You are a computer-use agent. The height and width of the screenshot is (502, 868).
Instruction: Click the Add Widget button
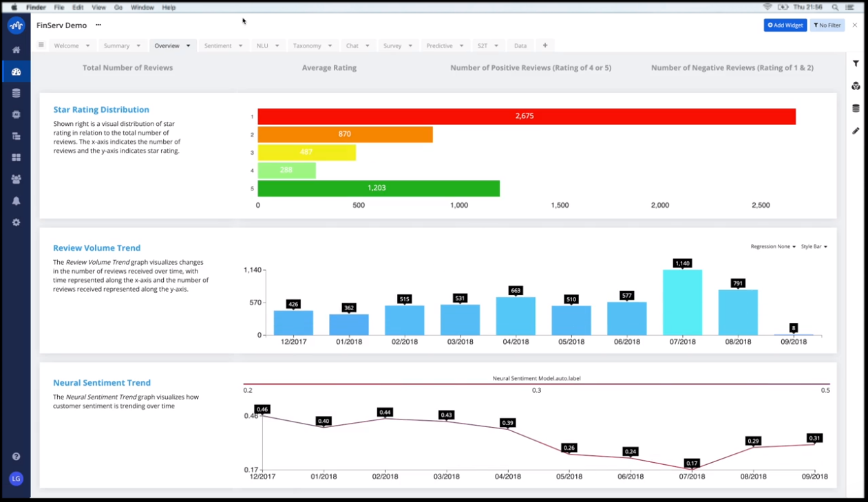(785, 25)
